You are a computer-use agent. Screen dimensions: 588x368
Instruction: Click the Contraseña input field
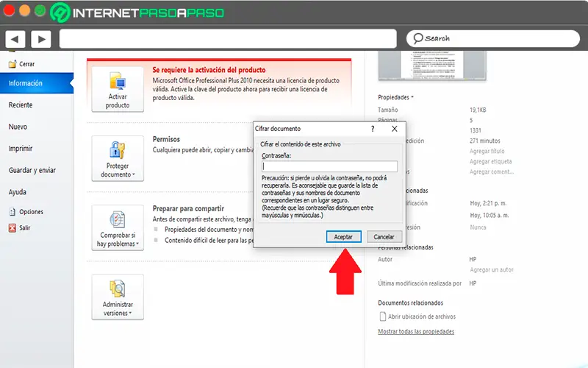[x=329, y=166]
